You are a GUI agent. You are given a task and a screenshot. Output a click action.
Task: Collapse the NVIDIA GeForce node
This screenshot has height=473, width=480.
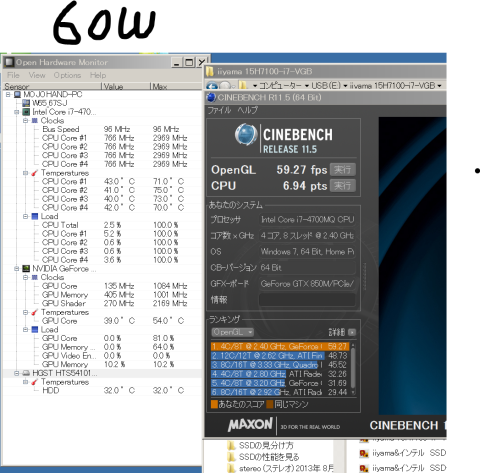coord(17,269)
